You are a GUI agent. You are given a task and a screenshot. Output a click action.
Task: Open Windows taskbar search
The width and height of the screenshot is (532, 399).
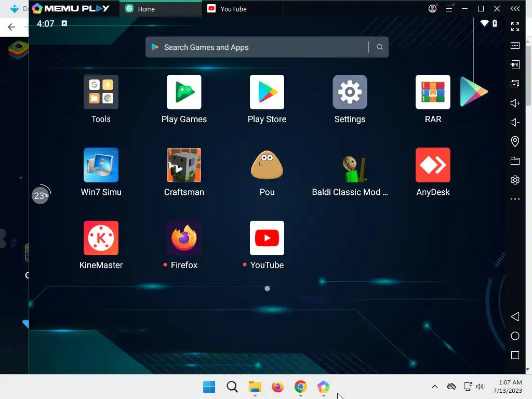tap(232, 387)
